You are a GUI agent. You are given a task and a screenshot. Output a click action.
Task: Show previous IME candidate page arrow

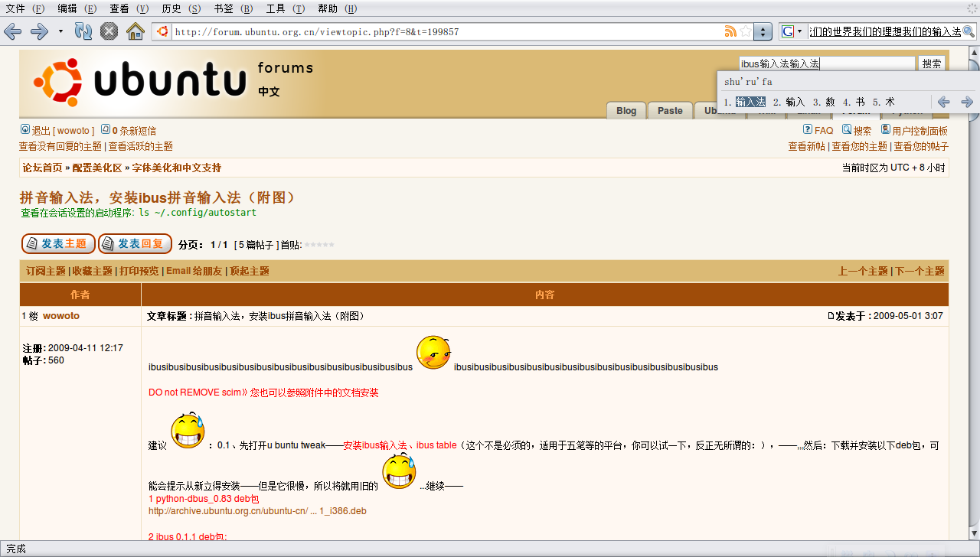944,102
